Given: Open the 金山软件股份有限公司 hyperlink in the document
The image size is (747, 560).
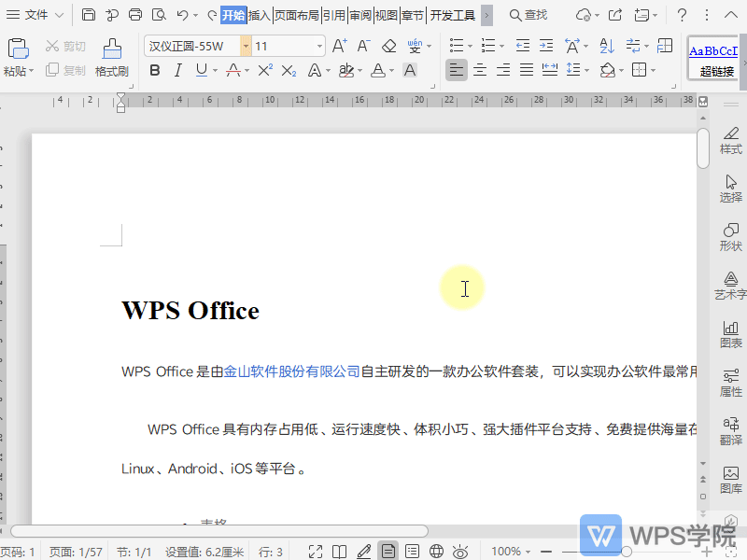Looking at the screenshot, I should tap(291, 371).
